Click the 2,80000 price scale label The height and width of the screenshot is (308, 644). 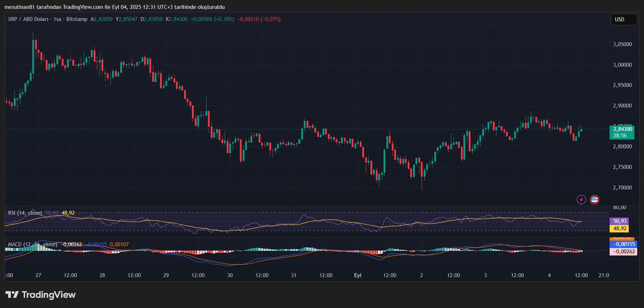[622, 147]
